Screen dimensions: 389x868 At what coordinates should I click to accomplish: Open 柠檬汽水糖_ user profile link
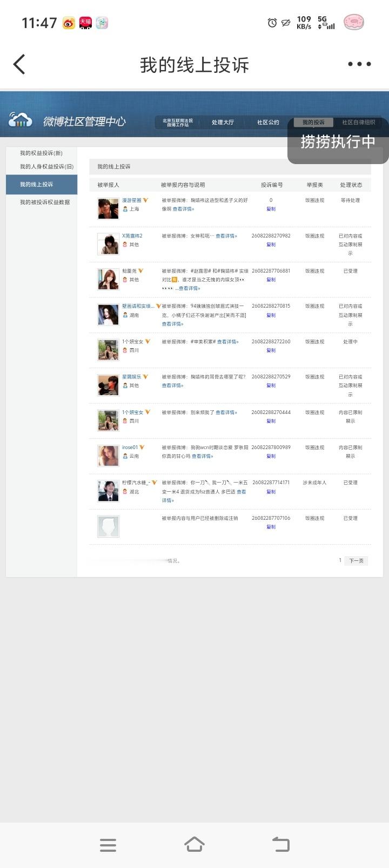pyautogui.click(x=136, y=483)
